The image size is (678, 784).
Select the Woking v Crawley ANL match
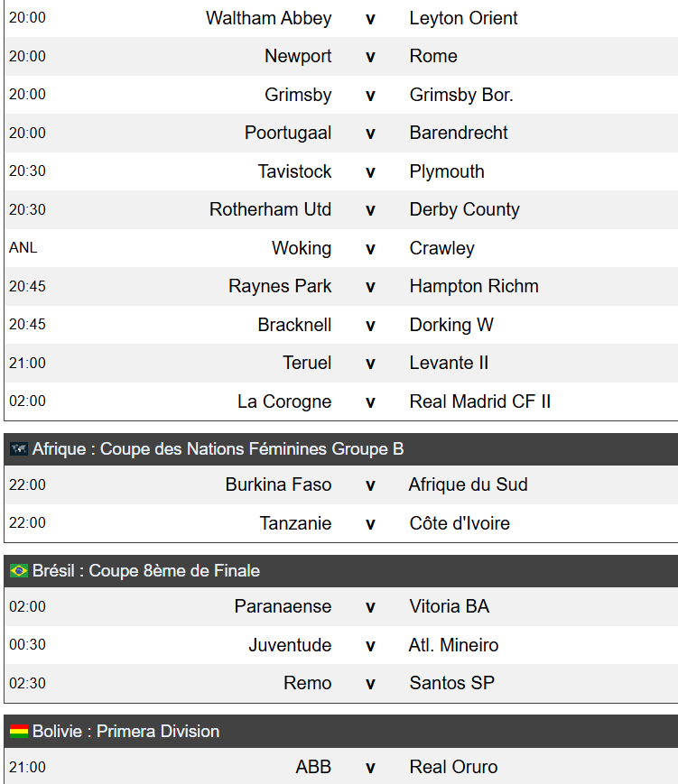point(341,248)
